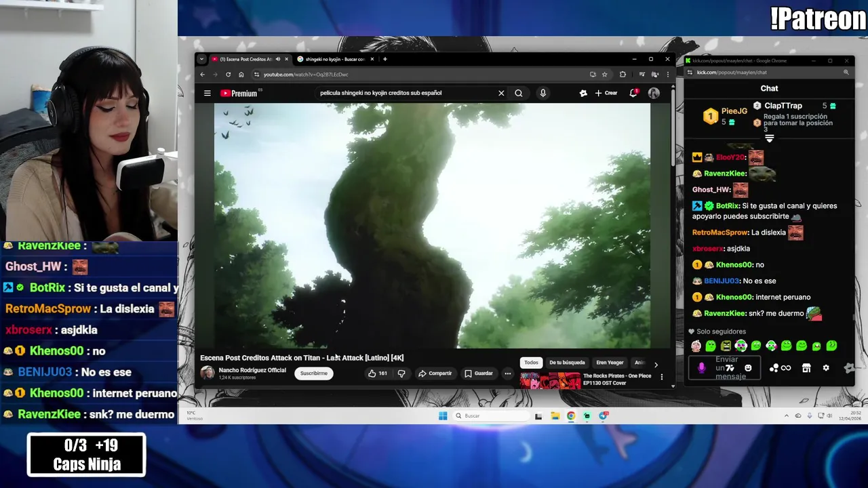Click the Crear create button
Screen dimensions: 868x488
click(606, 94)
